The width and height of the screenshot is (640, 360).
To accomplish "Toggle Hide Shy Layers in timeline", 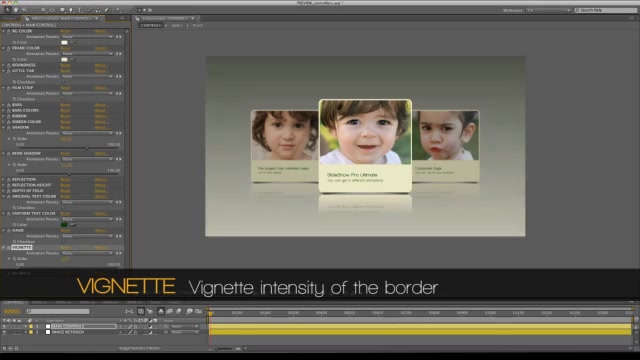I will tap(161, 311).
